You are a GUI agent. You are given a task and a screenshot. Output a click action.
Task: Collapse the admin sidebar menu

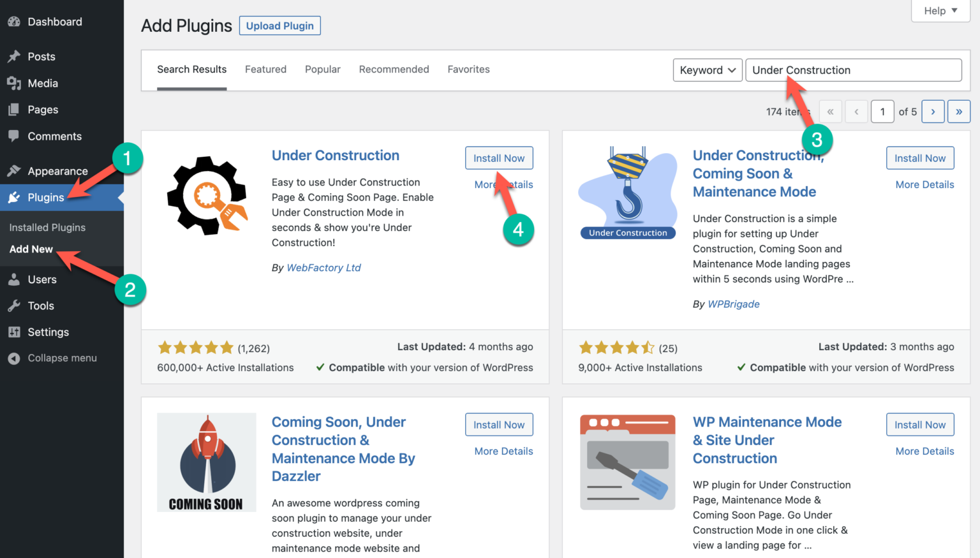pos(14,358)
